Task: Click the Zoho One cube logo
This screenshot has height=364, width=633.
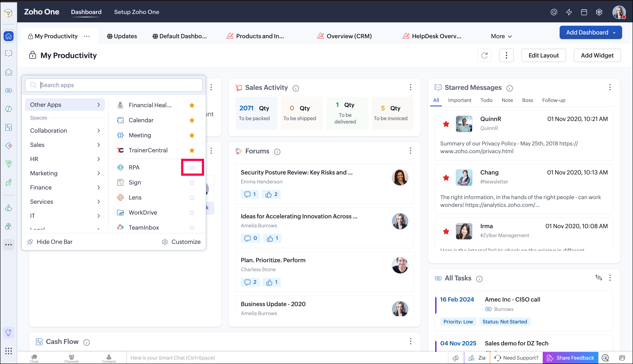Action: coord(8,13)
